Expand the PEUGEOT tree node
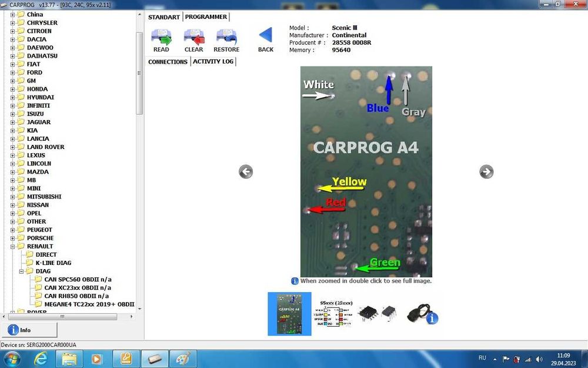 click(13, 230)
